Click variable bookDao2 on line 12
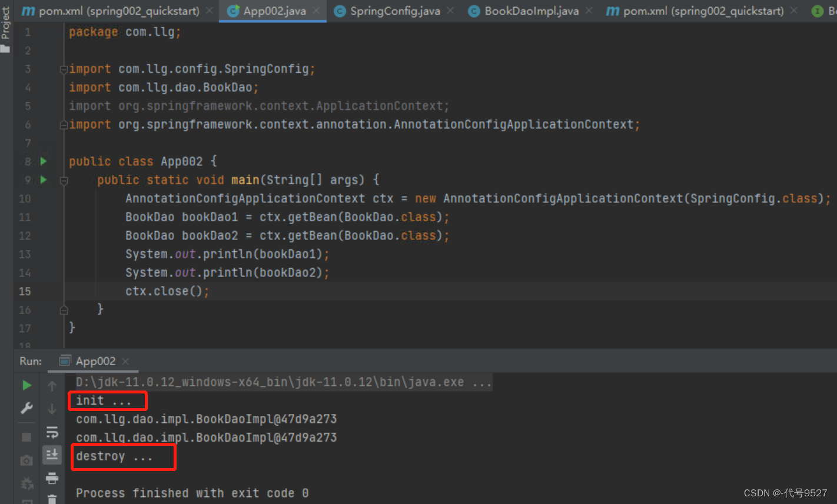Viewport: 837px width, 504px height. tap(210, 236)
